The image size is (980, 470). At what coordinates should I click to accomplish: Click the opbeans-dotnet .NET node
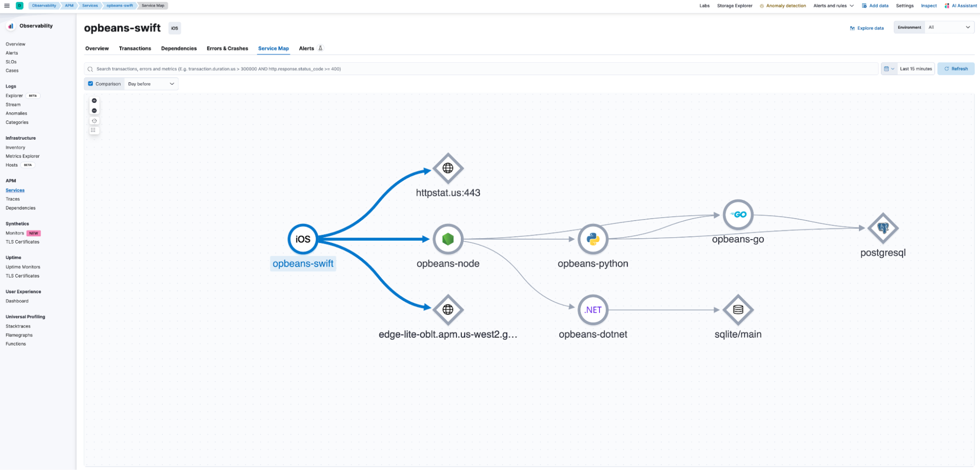pos(593,310)
